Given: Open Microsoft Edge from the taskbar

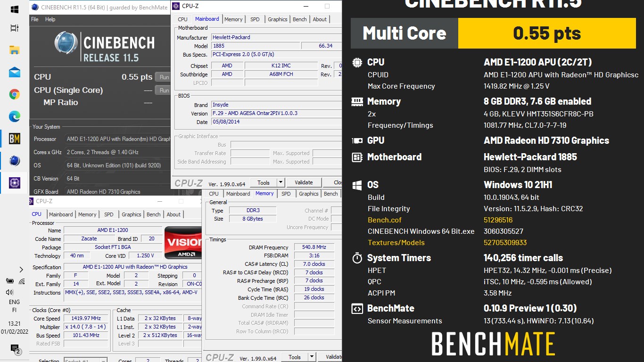Looking at the screenshot, I should 14,116.
